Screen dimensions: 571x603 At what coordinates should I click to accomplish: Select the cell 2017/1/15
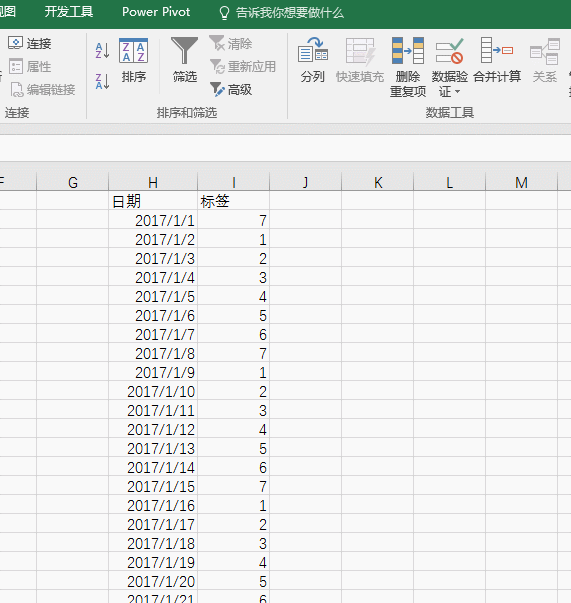(153, 486)
